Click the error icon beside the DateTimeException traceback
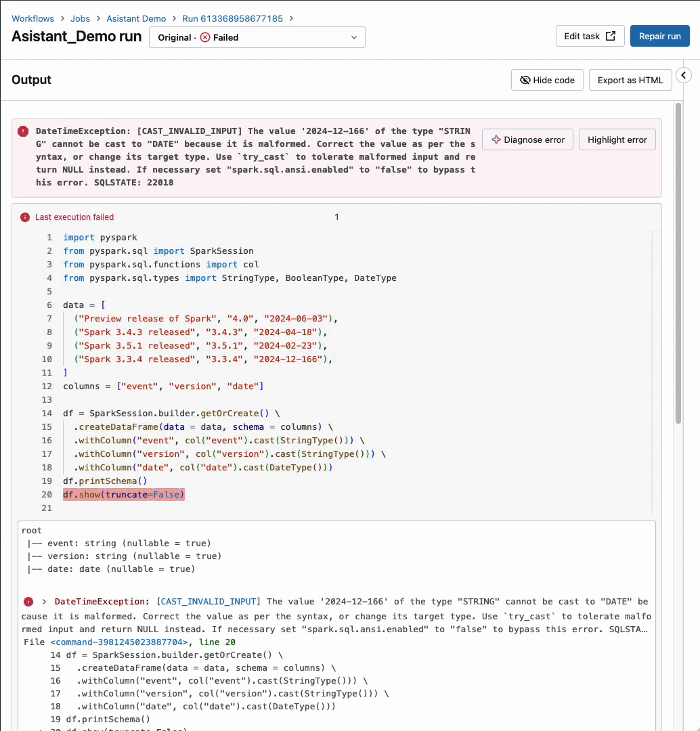Image resolution: width=700 pixels, height=731 pixels. click(x=28, y=602)
